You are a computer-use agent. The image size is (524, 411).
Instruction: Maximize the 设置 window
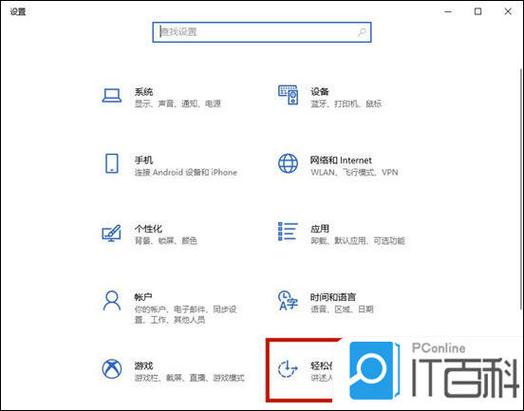pyautogui.click(x=478, y=11)
